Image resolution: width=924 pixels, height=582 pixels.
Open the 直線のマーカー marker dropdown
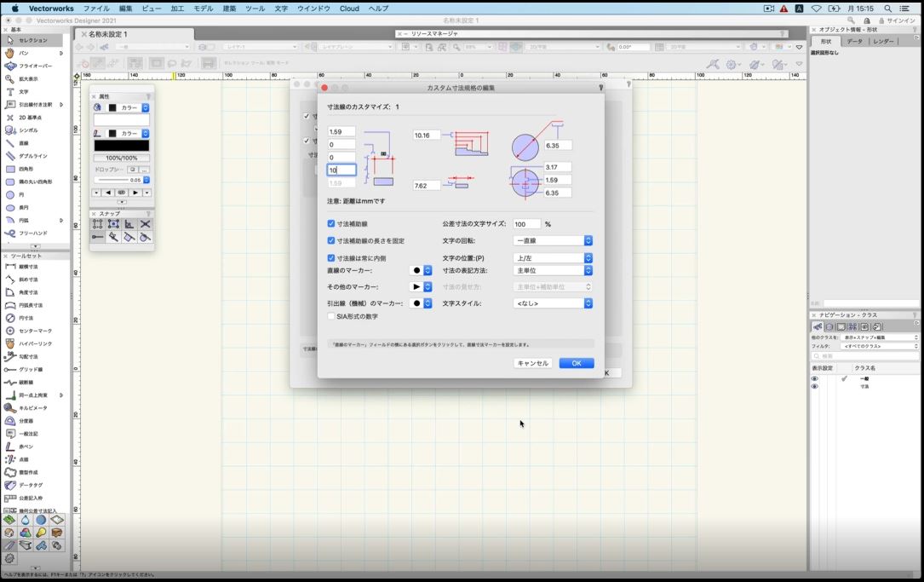(x=421, y=271)
